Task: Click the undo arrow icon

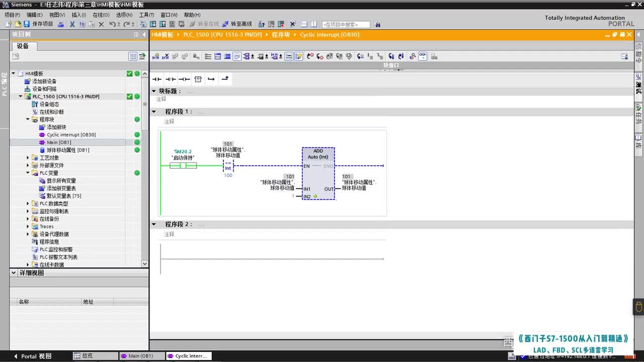Action: [112, 24]
